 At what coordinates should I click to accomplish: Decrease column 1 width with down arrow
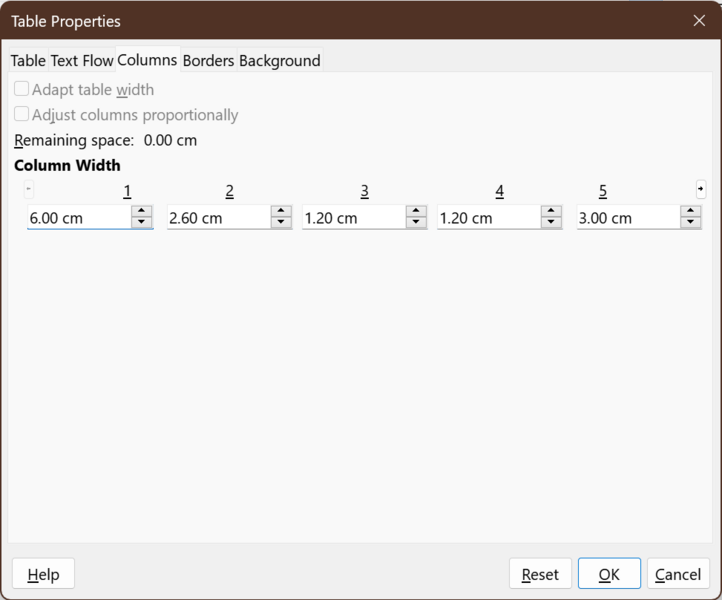(142, 223)
